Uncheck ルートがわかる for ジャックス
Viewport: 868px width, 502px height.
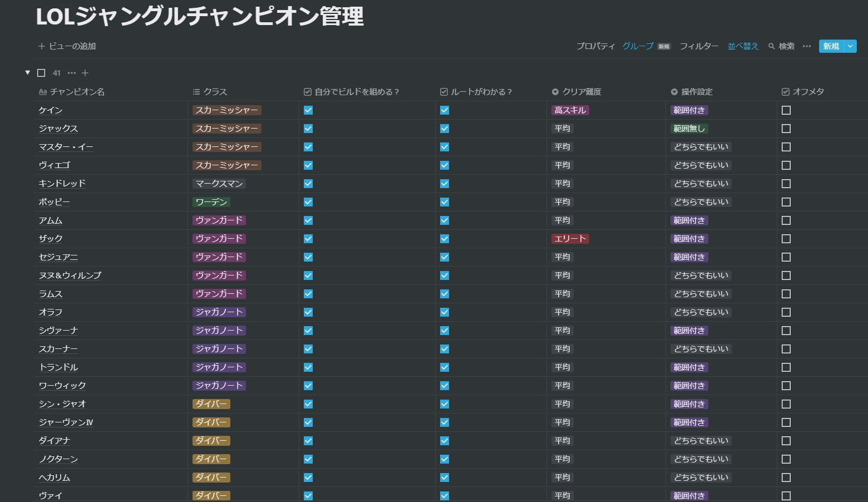[x=444, y=129]
